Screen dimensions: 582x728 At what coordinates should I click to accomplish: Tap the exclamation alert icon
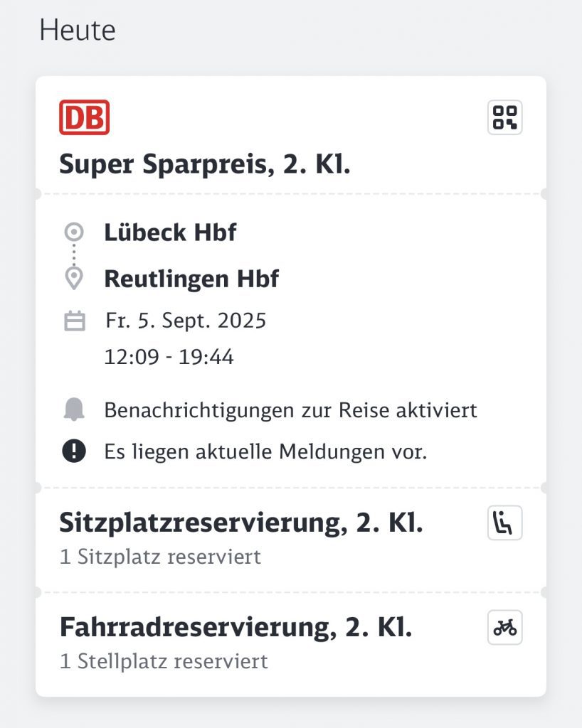74,451
